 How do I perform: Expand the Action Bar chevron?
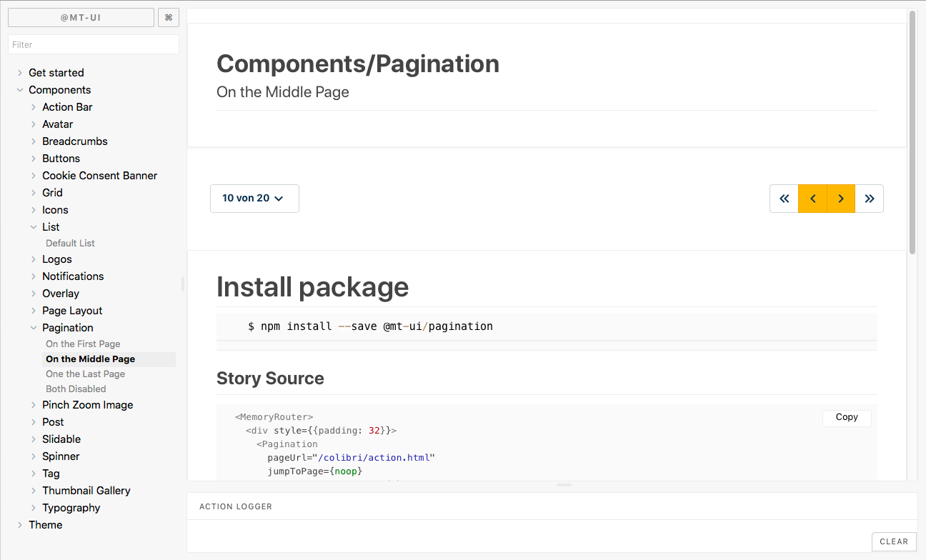tap(34, 107)
